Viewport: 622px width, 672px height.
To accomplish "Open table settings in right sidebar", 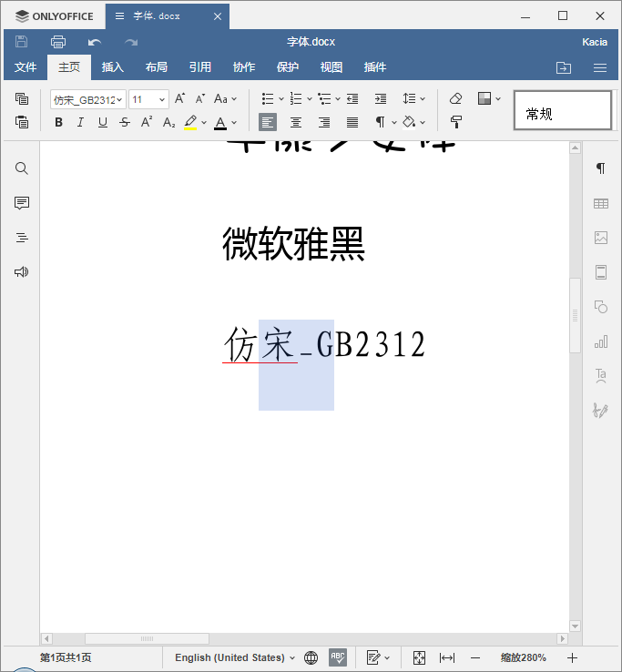I will coord(601,203).
